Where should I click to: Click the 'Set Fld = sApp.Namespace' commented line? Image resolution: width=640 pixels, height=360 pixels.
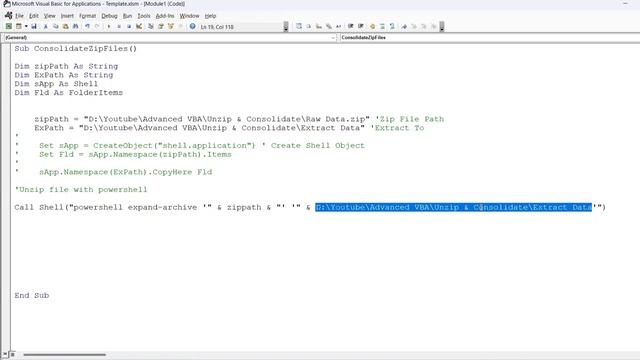pos(135,154)
